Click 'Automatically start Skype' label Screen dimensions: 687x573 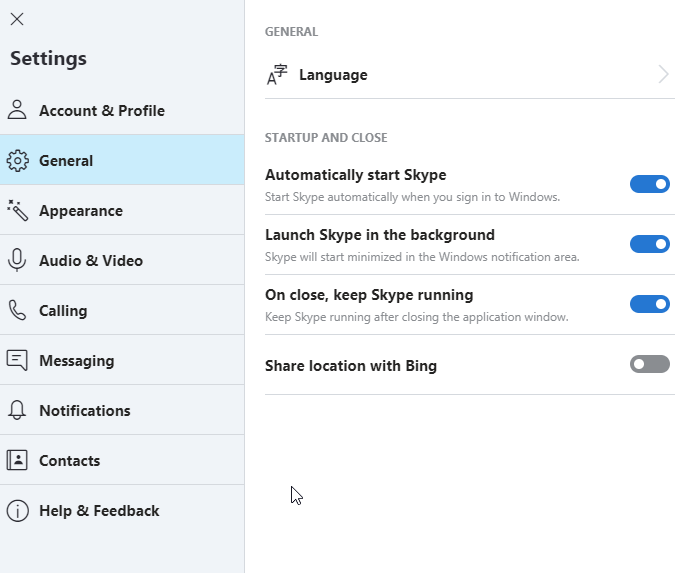pos(355,175)
